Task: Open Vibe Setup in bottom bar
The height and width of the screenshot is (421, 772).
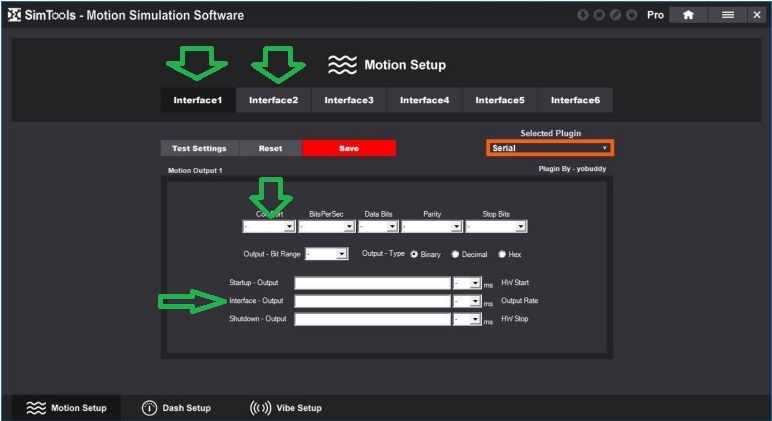Action: point(286,408)
